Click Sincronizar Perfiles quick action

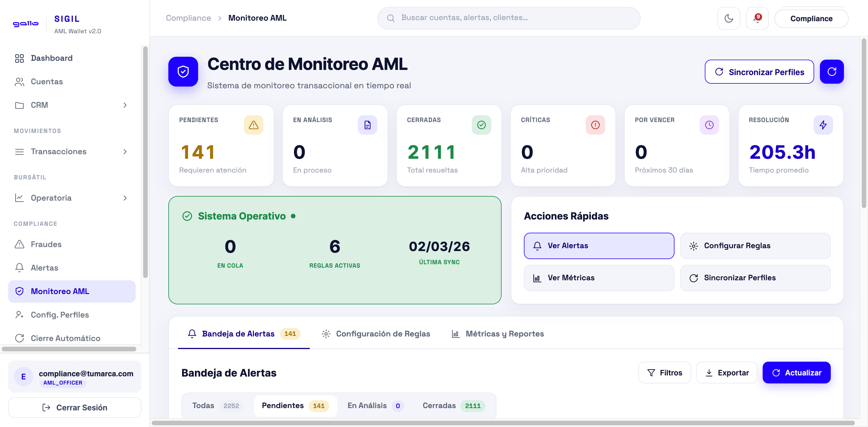[755, 278]
